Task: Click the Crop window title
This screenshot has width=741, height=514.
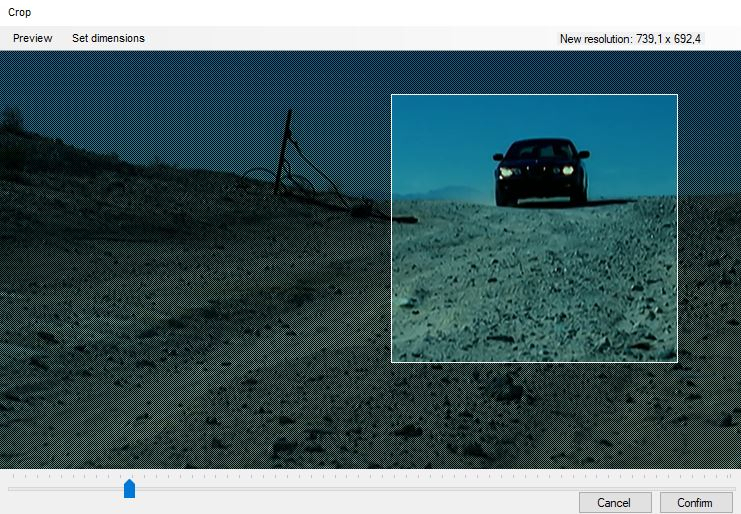Action: [x=19, y=12]
